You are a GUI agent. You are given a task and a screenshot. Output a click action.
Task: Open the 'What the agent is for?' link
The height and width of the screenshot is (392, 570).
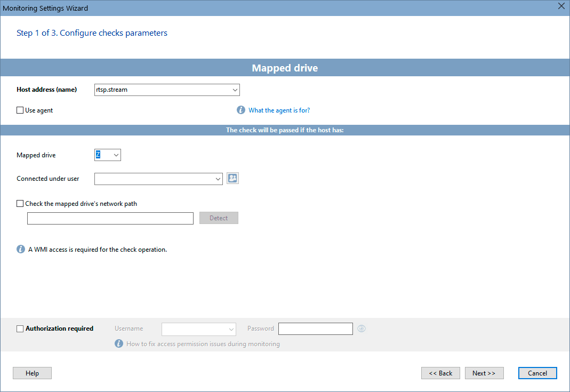click(279, 110)
